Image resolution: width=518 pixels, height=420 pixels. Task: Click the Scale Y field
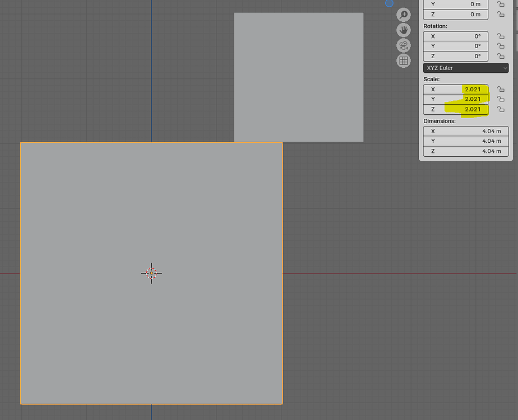456,99
